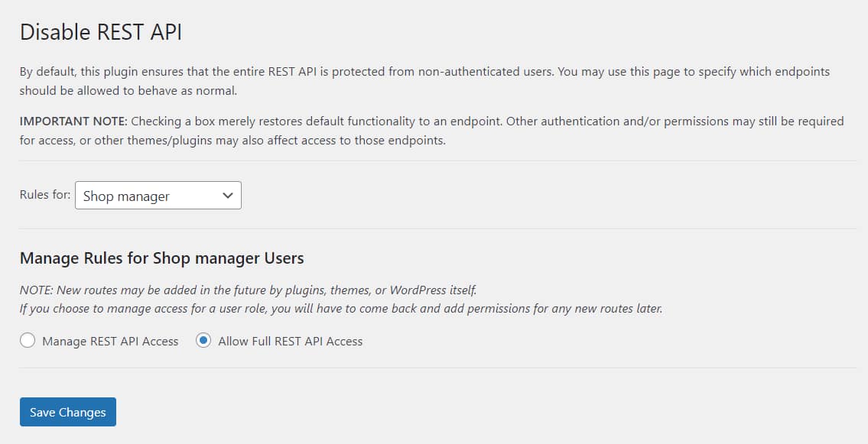Click the Disable REST API page heading
Screen dimensions: 868x444
(x=100, y=32)
